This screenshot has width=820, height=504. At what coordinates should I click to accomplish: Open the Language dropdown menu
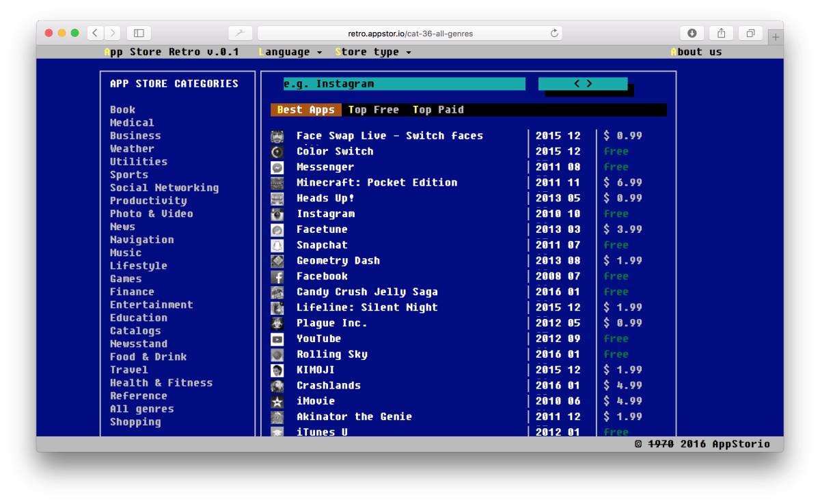tap(290, 52)
